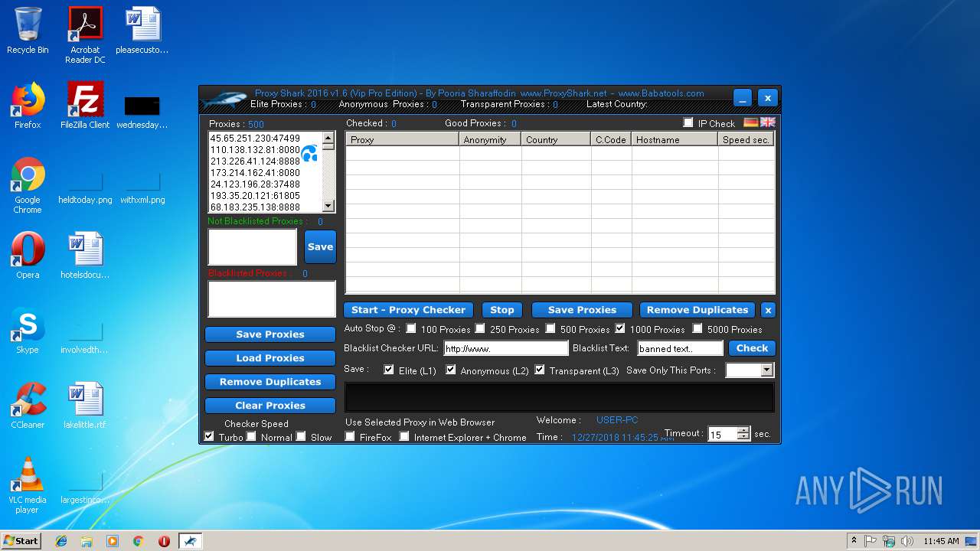Click Load Proxies button
The height and width of the screenshot is (551, 980).
(270, 358)
